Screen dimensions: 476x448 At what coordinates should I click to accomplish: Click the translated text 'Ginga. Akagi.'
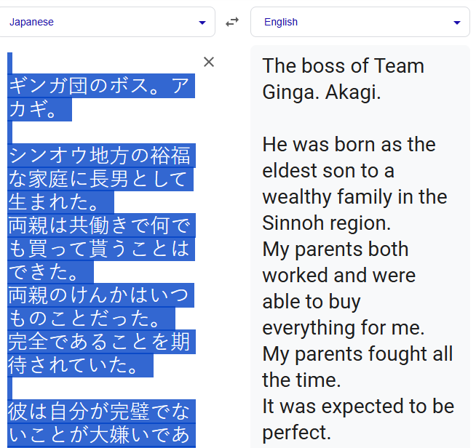pos(322,92)
